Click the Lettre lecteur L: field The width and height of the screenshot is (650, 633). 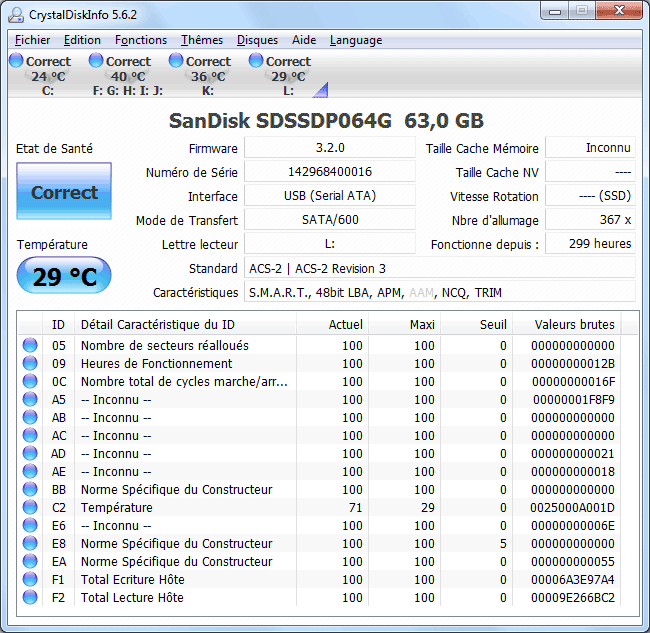(x=330, y=244)
